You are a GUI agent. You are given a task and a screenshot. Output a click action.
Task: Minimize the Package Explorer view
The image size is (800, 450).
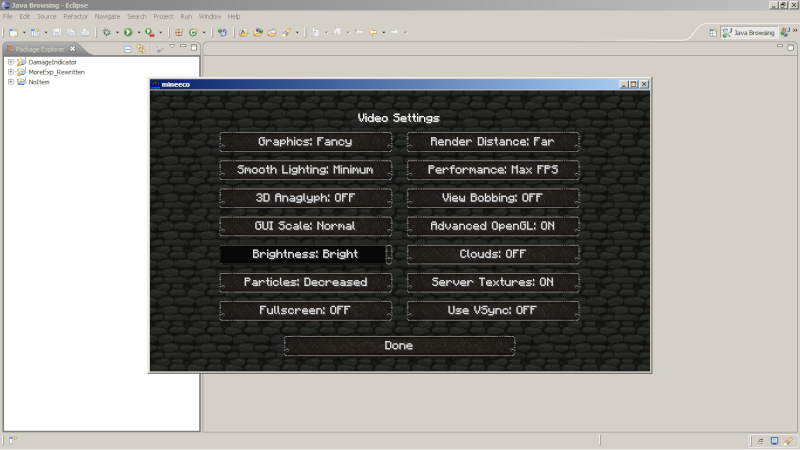183,46
